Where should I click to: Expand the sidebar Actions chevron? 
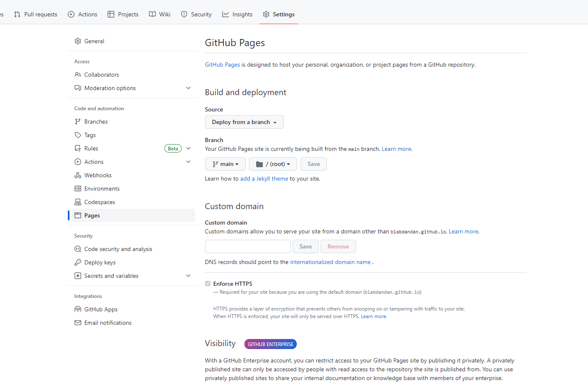188,162
